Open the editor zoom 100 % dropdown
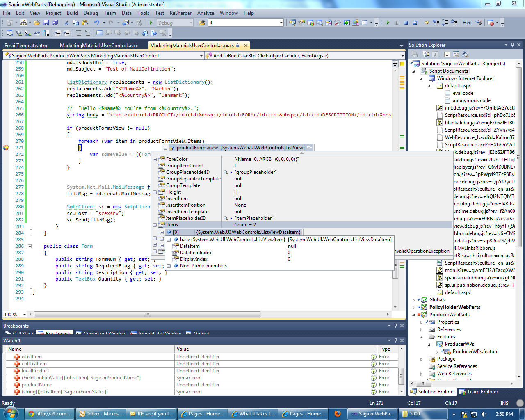The width and height of the screenshot is (525, 420). tap(25, 315)
